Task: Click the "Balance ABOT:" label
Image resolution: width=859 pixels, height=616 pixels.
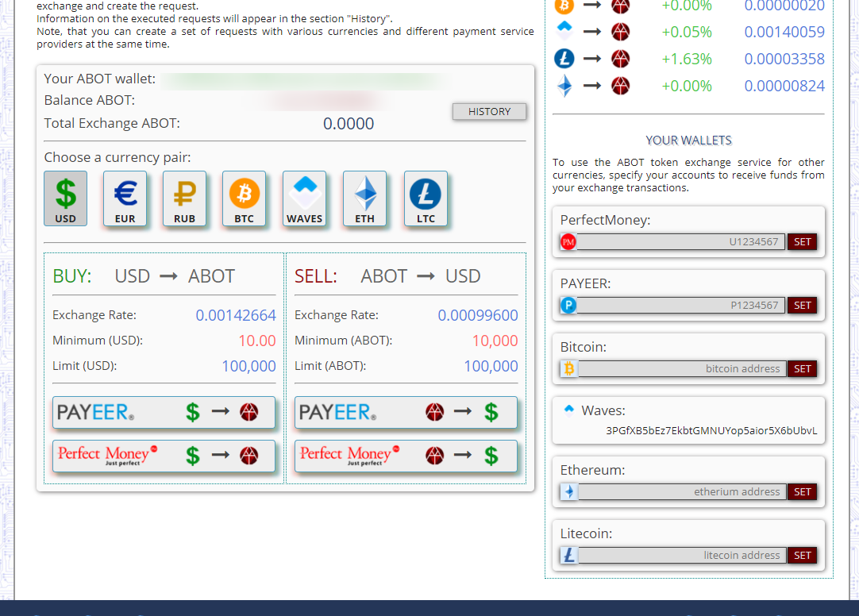Action: pyautogui.click(x=89, y=100)
